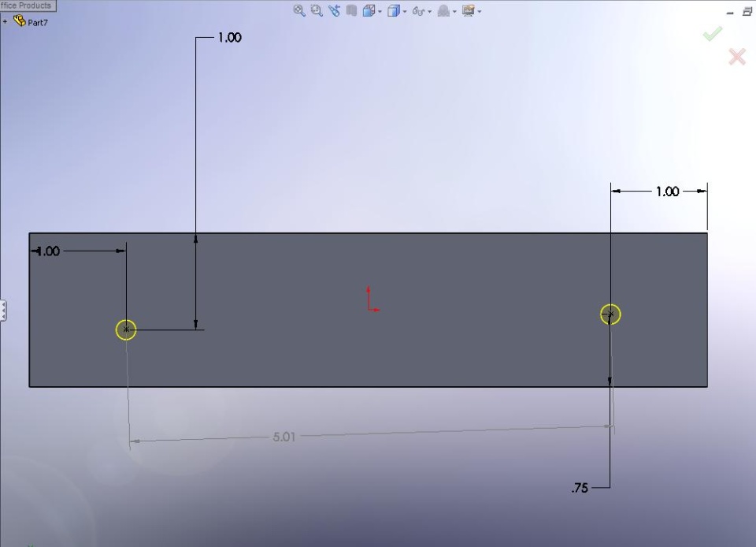Expand the View Settings dropdown arrow
756x547 pixels.
(x=480, y=12)
